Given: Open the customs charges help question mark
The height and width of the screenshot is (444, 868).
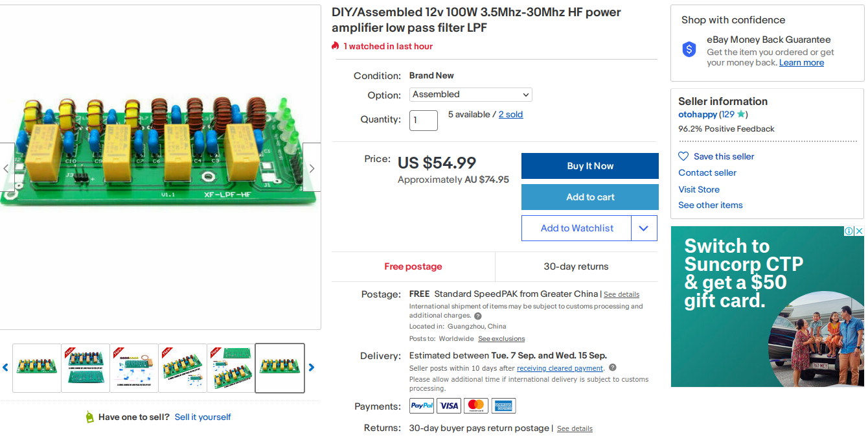Looking at the screenshot, I should coord(478,316).
